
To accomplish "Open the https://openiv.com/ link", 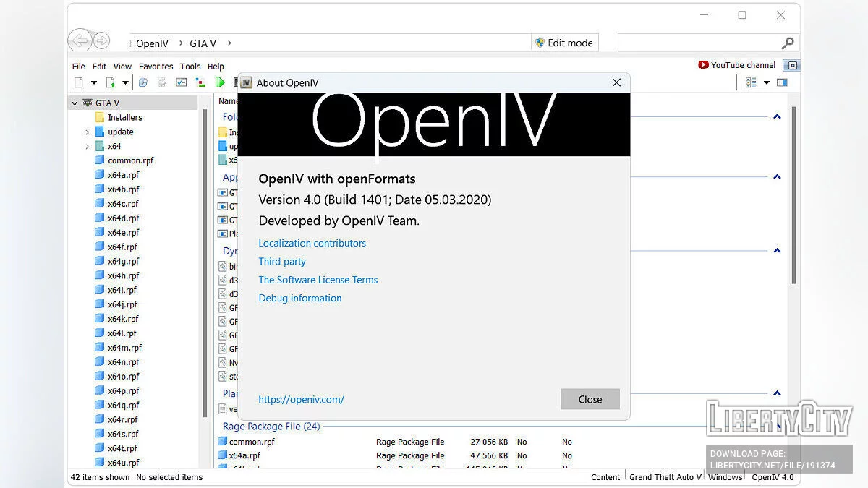I will pos(301,399).
